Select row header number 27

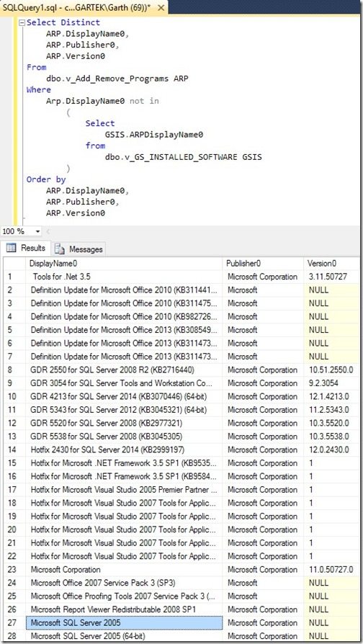14,622
